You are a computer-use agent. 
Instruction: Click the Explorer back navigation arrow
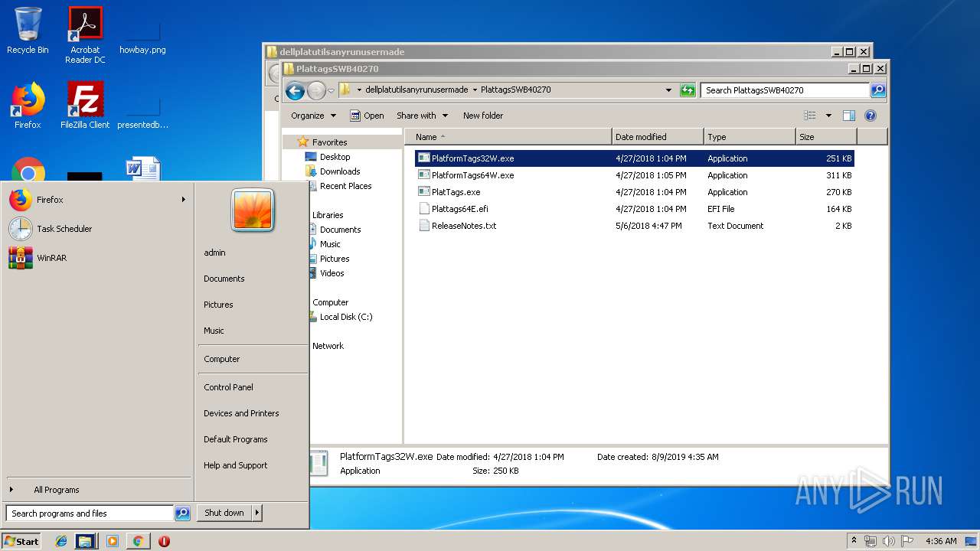(295, 91)
